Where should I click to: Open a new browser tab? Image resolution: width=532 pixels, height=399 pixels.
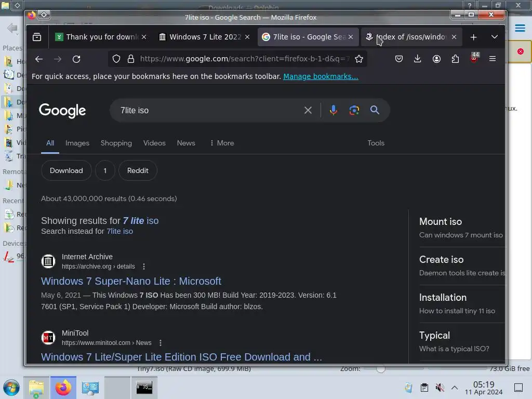[x=473, y=37]
